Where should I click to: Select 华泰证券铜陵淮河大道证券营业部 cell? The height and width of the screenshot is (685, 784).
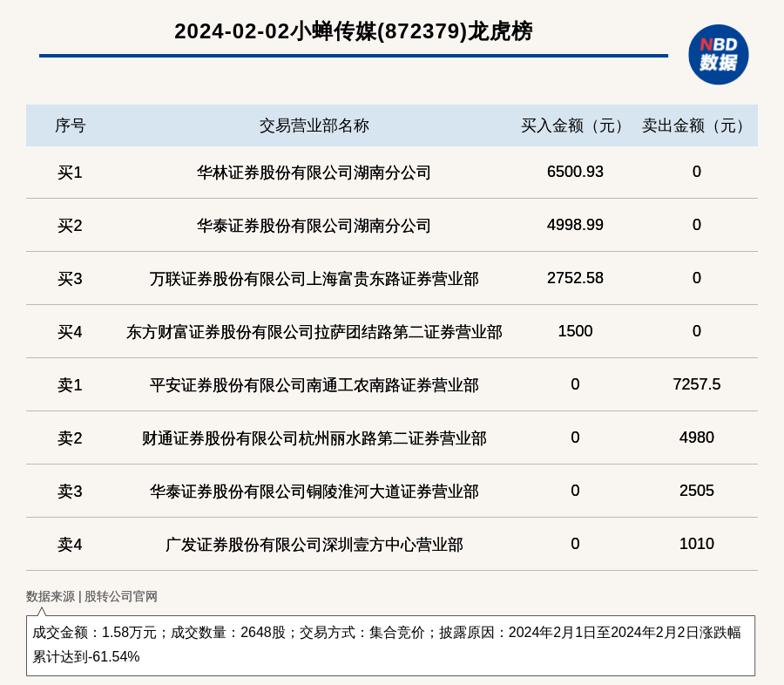tap(314, 492)
